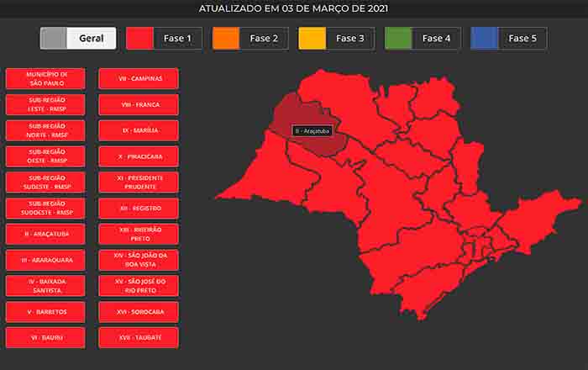
Task: Choose II - Araçatuba from region list
Action: [x=47, y=234]
